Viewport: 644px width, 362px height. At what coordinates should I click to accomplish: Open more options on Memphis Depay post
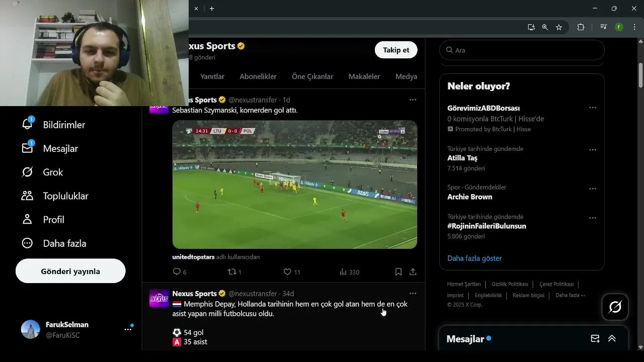tap(413, 293)
